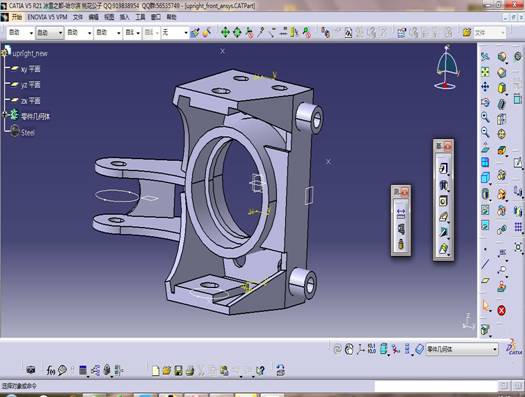
Task: Open the 工具 Tools menu
Action: 140,17
